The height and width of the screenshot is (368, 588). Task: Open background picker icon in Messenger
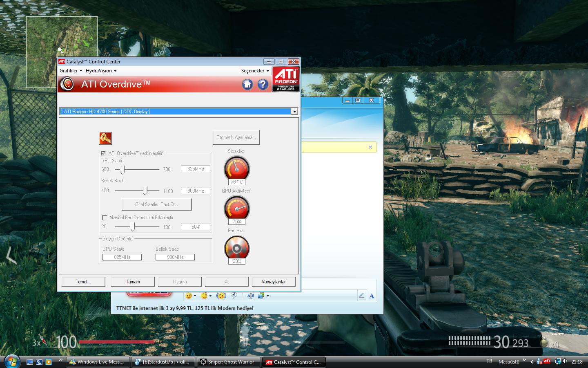click(x=261, y=295)
